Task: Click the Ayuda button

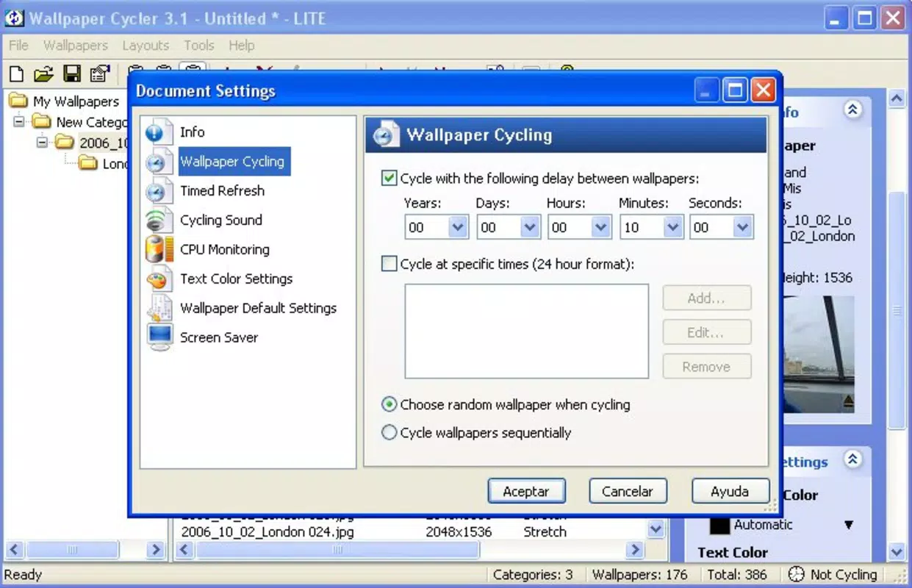Action: (x=730, y=491)
